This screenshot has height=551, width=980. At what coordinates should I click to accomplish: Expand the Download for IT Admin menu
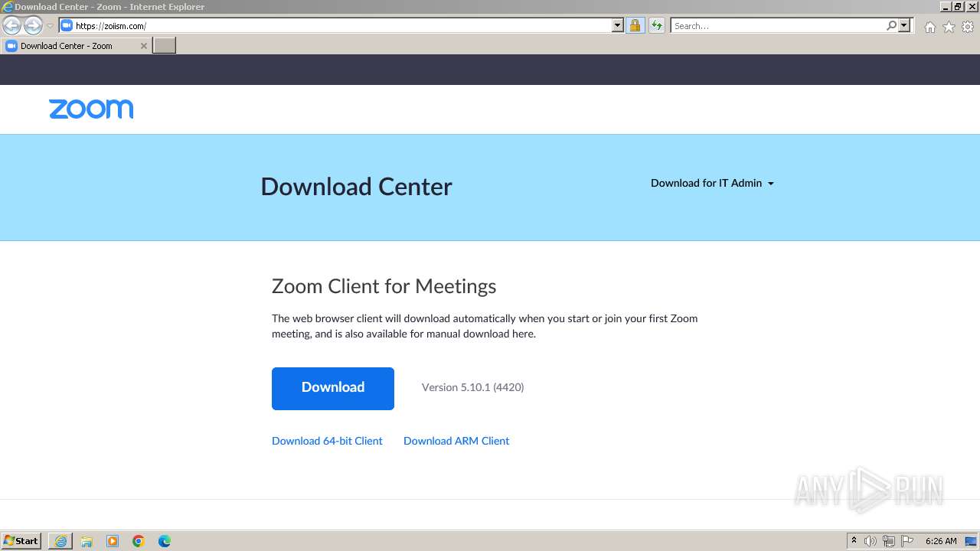point(712,183)
